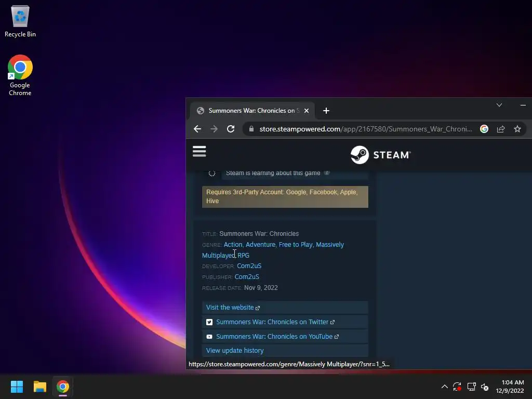Click the muted volume tray icon
This screenshot has width=532, height=399.
click(485, 387)
